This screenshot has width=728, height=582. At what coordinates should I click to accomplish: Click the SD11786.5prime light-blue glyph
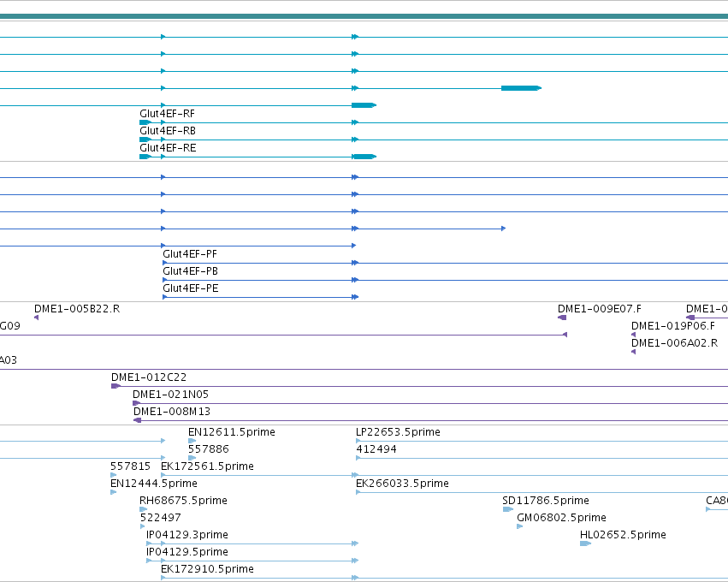pos(508,509)
